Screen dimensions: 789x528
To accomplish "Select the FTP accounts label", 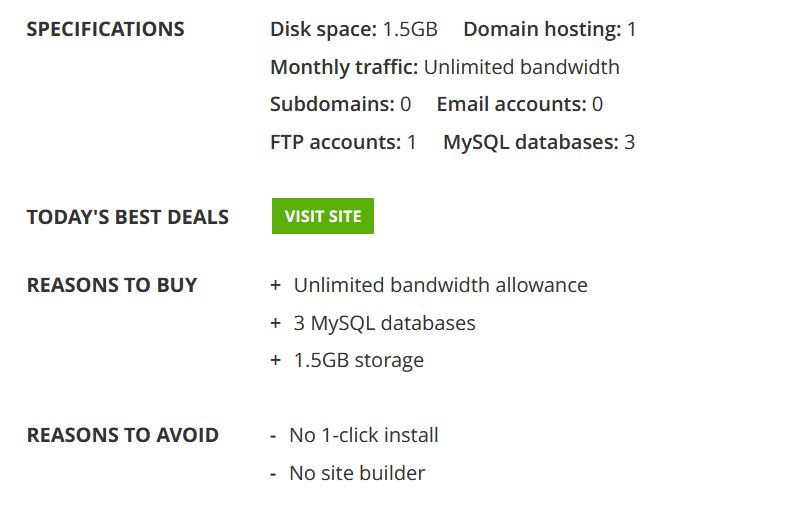I will point(336,142).
